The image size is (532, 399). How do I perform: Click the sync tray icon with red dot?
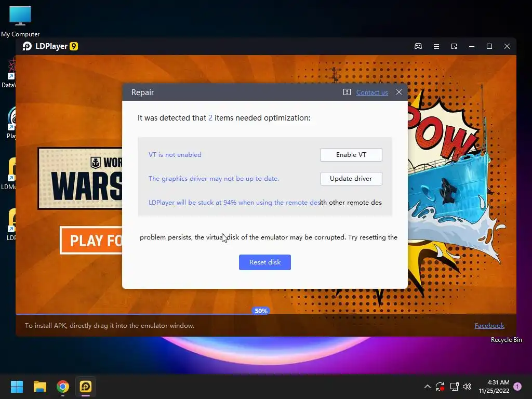click(x=440, y=387)
